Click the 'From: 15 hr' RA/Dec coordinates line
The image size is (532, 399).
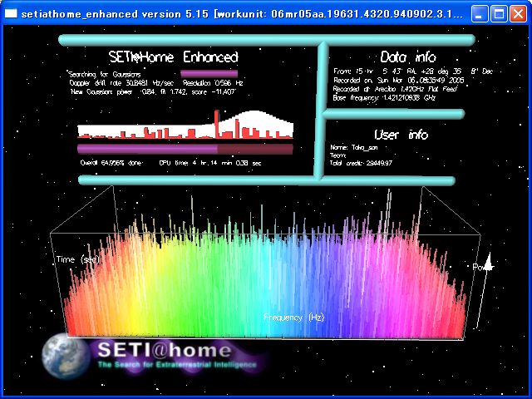pos(413,71)
